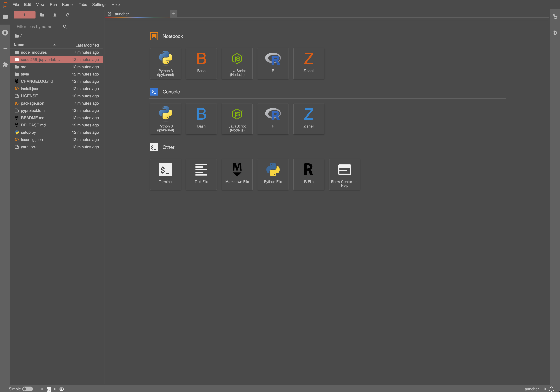Screen dimensions: 560x392
Task: Open the node_modules folder
Action: 34,52
